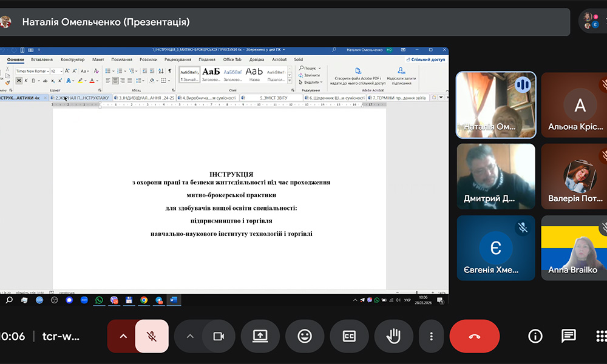Open the Times New Roman font dropdown
The height and width of the screenshot is (364, 607).
tap(31, 71)
